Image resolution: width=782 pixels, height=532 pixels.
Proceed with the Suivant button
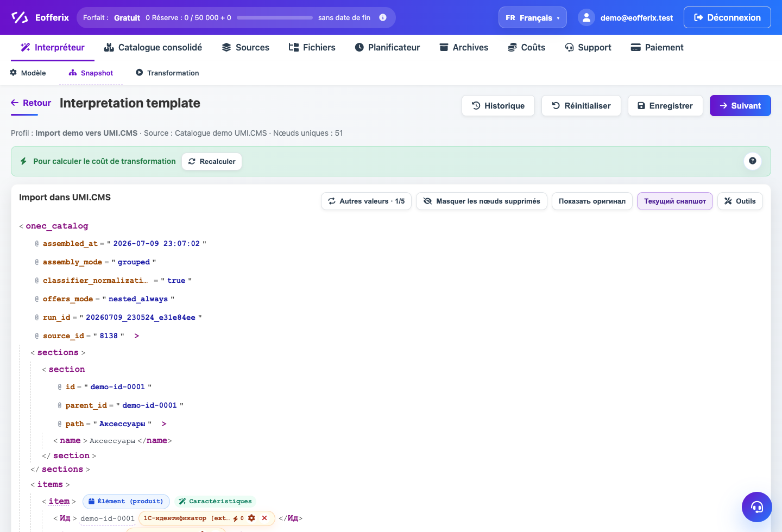click(740, 106)
